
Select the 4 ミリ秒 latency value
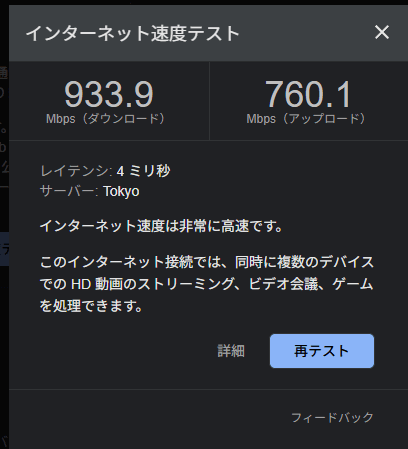pyautogui.click(x=143, y=171)
